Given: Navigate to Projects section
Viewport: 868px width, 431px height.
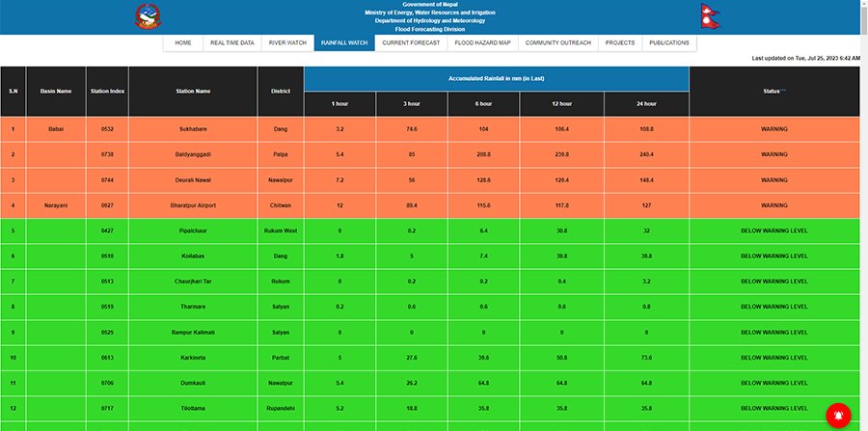Looking at the screenshot, I should 620,43.
